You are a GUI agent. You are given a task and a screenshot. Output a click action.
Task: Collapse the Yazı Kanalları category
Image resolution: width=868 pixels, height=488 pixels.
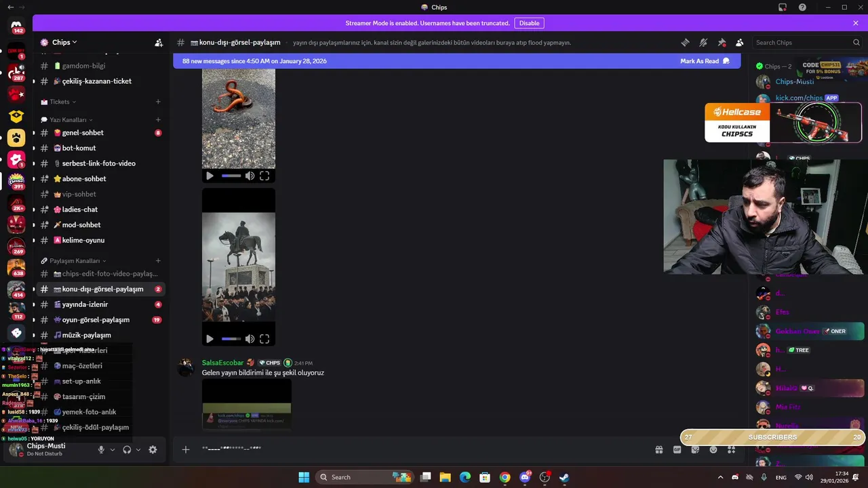point(67,120)
